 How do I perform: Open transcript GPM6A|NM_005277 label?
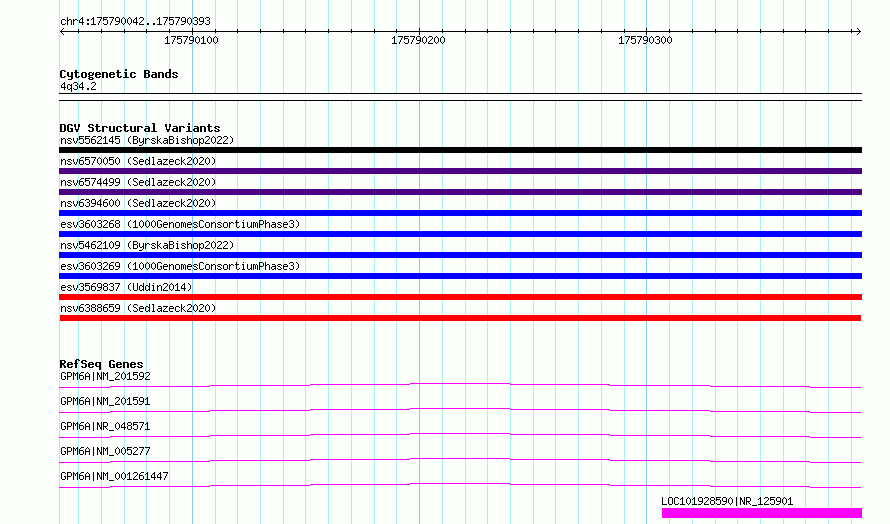(105, 451)
